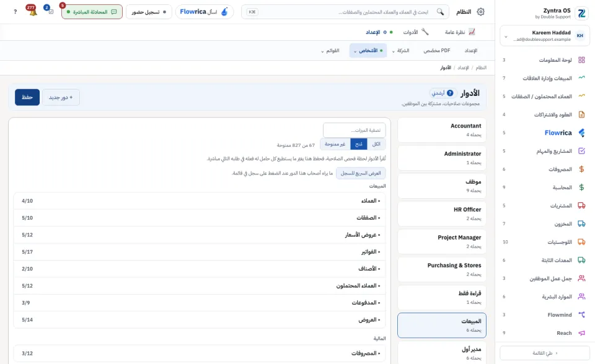Select the Accountant role card
Viewport: 595px width, 364px height.
[442, 129]
